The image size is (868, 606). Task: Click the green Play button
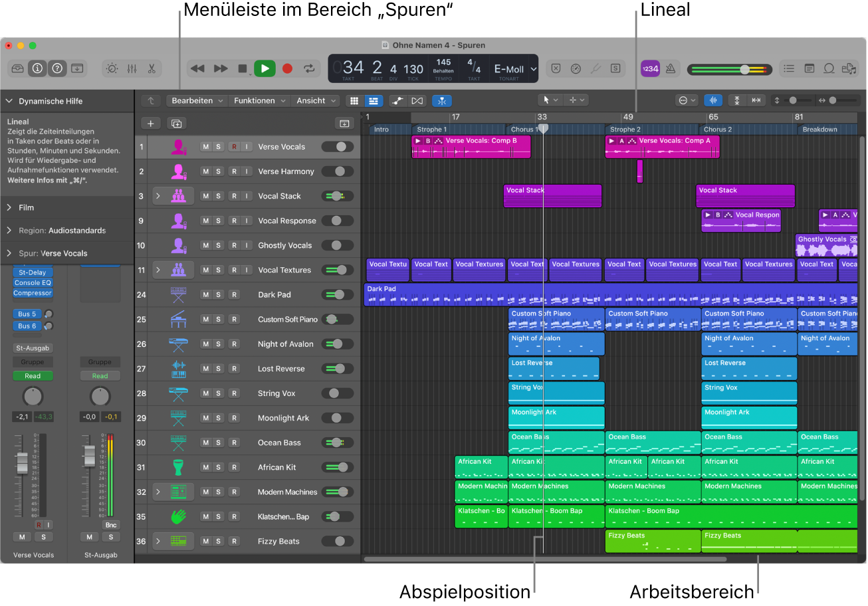coord(265,68)
